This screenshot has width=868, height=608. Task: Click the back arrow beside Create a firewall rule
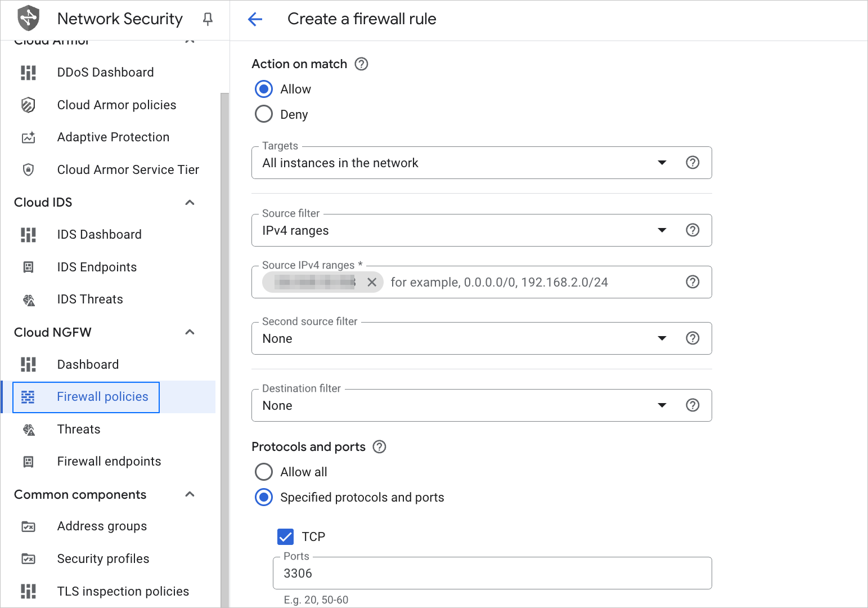coord(255,19)
